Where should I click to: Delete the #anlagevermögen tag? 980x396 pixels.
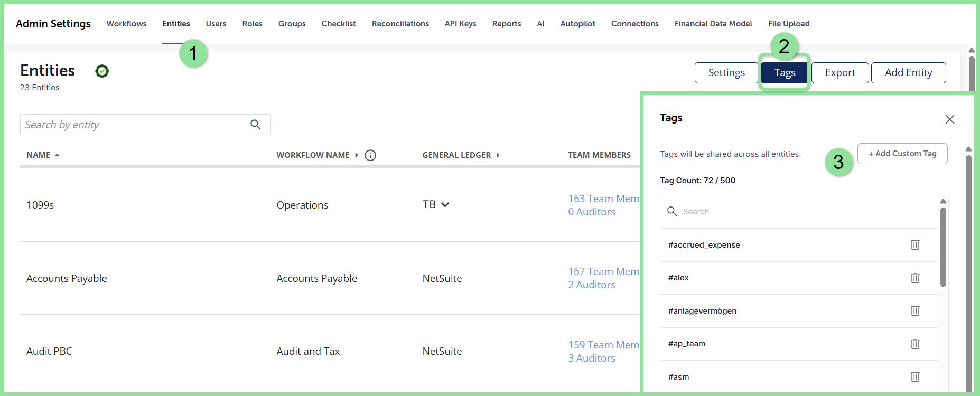click(915, 310)
